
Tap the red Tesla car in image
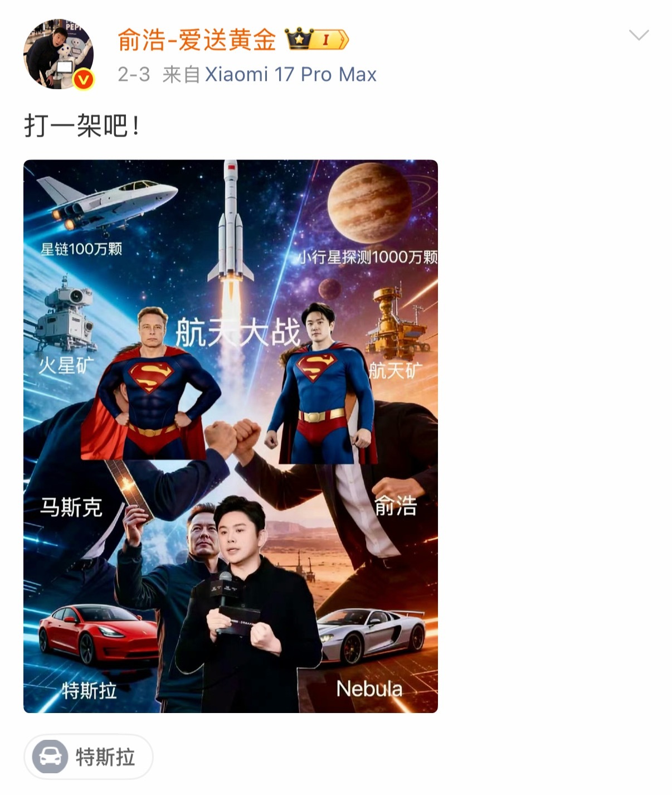click(x=98, y=636)
